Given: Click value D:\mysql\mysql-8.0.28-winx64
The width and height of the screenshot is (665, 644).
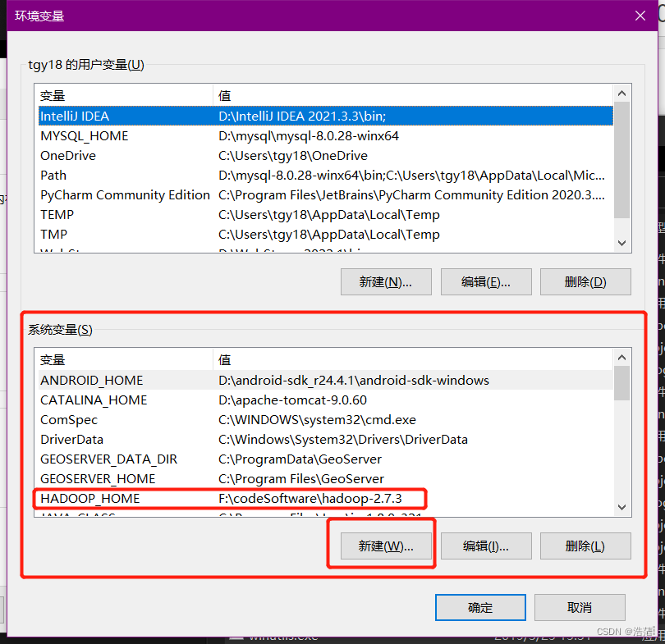Looking at the screenshot, I should pyautogui.click(x=309, y=136).
